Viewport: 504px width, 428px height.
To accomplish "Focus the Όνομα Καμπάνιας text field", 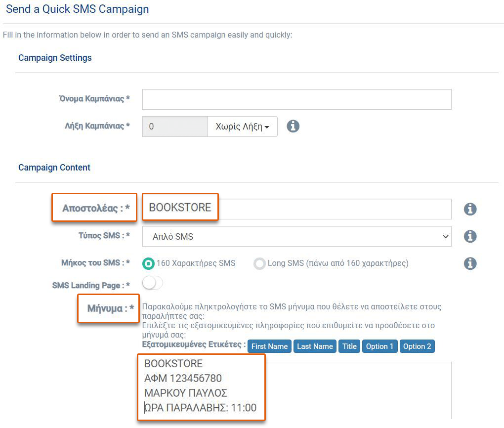I will [296, 99].
